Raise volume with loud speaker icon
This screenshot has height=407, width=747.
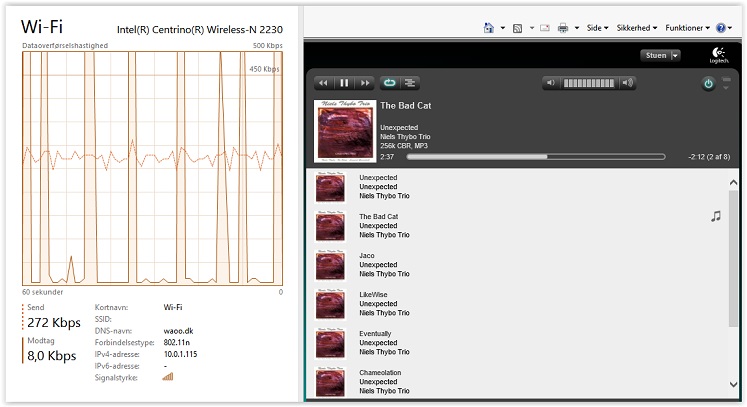pyautogui.click(x=628, y=83)
